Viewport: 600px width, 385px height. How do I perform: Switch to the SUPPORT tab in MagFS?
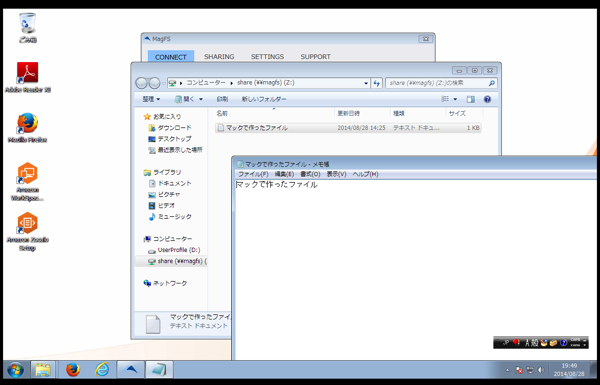[315, 57]
